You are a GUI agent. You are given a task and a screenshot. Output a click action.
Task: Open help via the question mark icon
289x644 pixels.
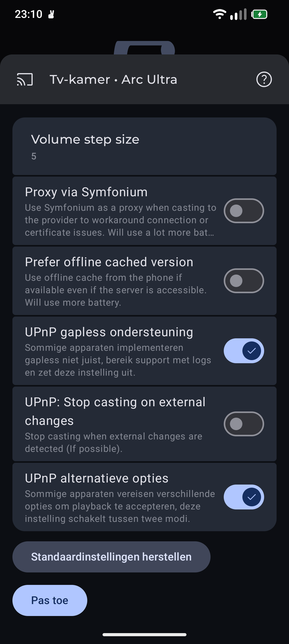(264, 79)
